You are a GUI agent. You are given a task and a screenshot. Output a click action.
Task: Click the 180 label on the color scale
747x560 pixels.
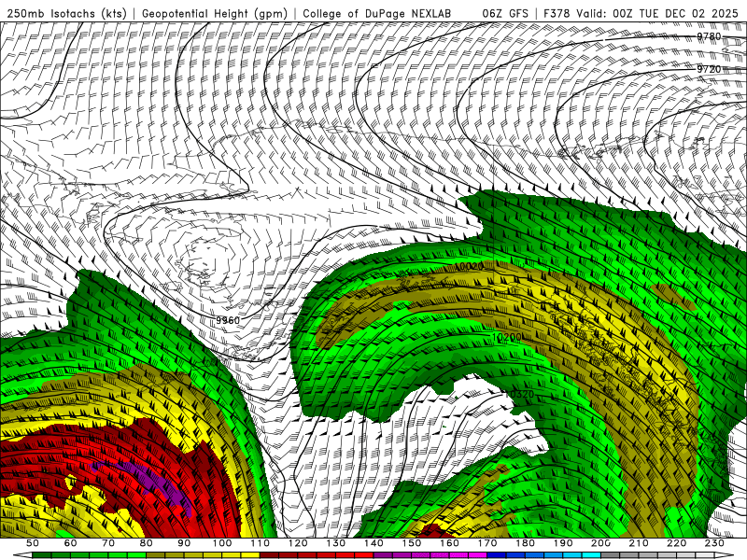(525, 543)
